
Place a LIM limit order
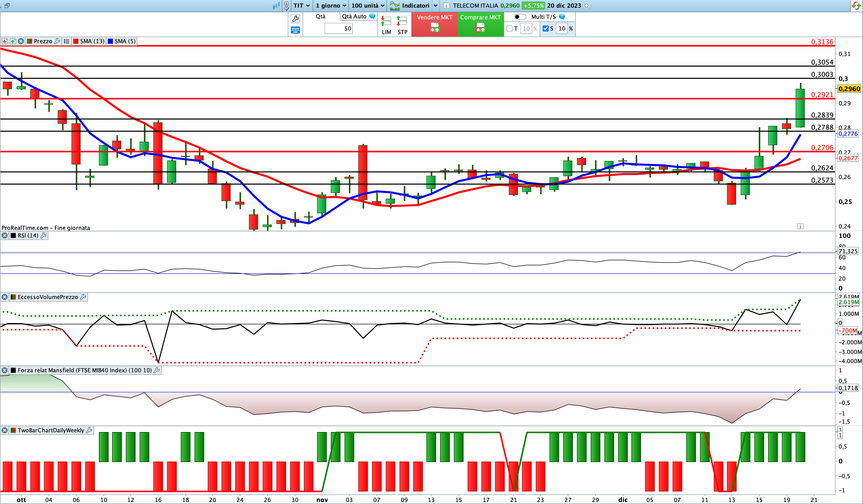point(386,25)
